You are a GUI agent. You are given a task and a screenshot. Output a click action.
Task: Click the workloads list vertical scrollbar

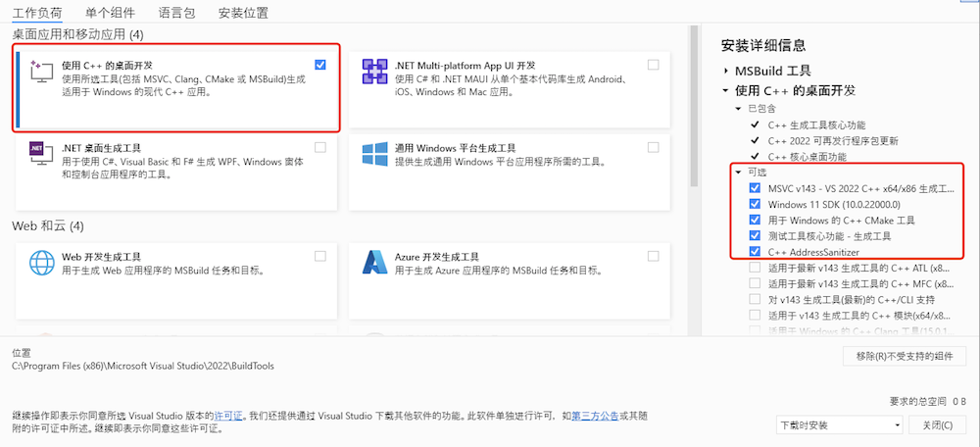[694, 105]
